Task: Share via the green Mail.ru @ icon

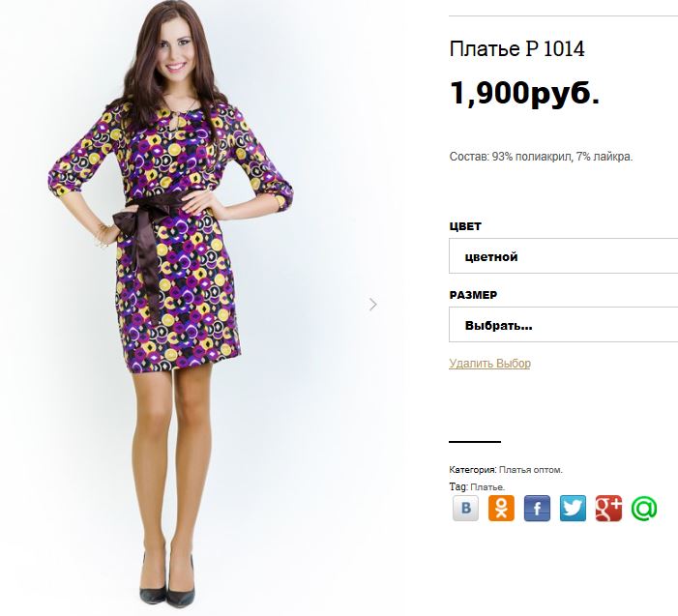Action: pos(644,508)
